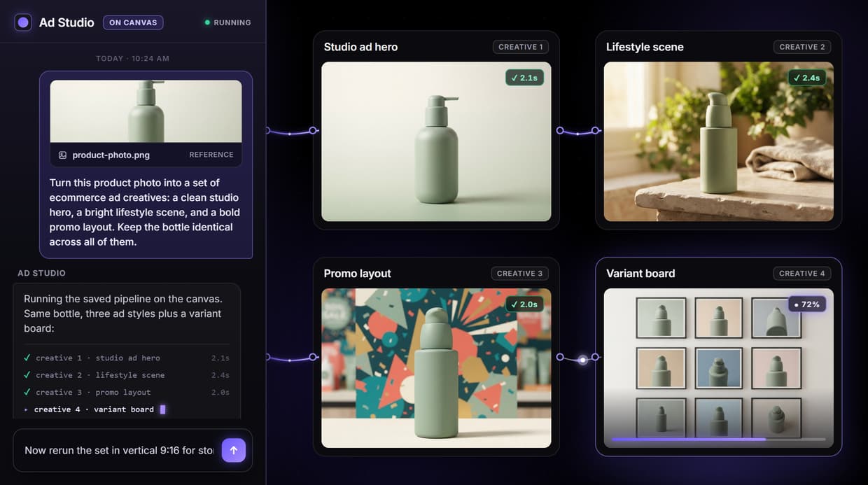Click the 'creative 4 · variant board' log line
Viewport: 868px width, 485px height.
94,409
